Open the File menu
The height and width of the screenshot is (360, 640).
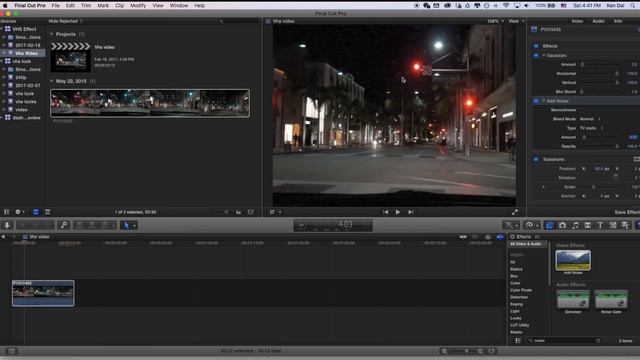tap(56, 5)
